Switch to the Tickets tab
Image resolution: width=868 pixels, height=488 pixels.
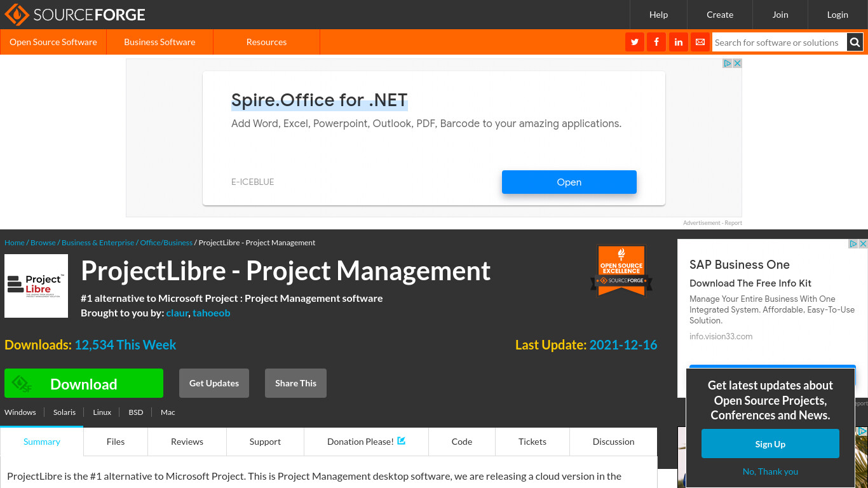click(532, 442)
